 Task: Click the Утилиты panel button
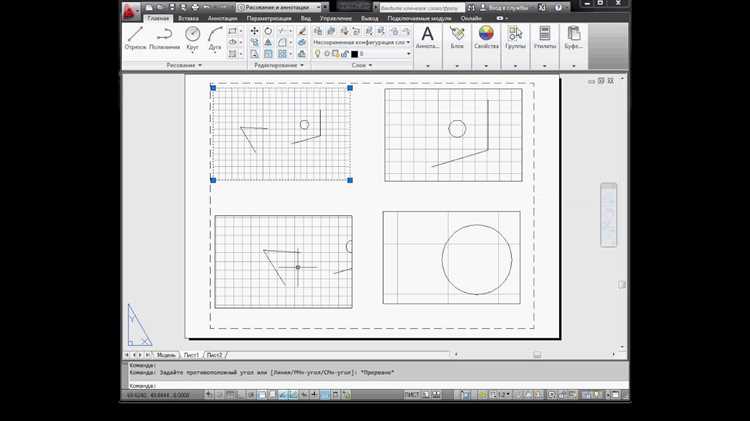coord(545,37)
